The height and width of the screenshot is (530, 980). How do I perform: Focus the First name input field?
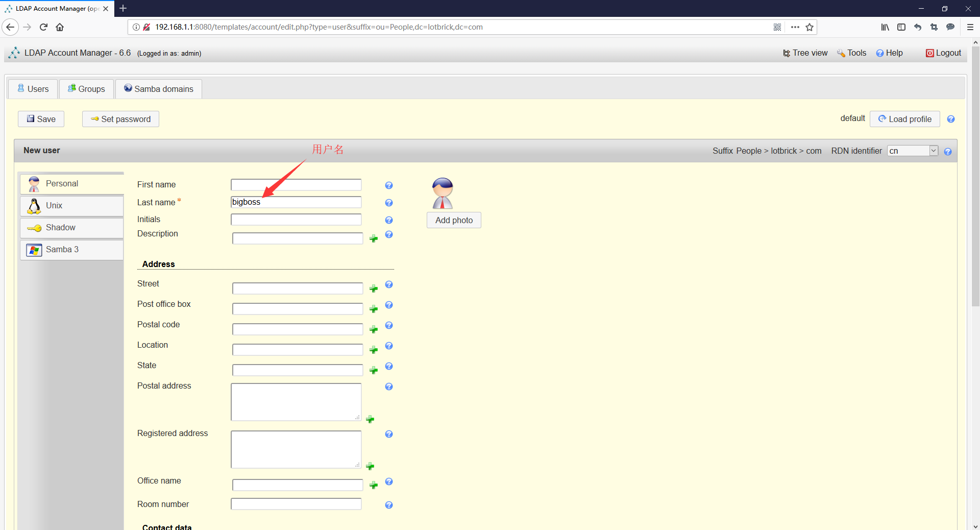coord(296,185)
